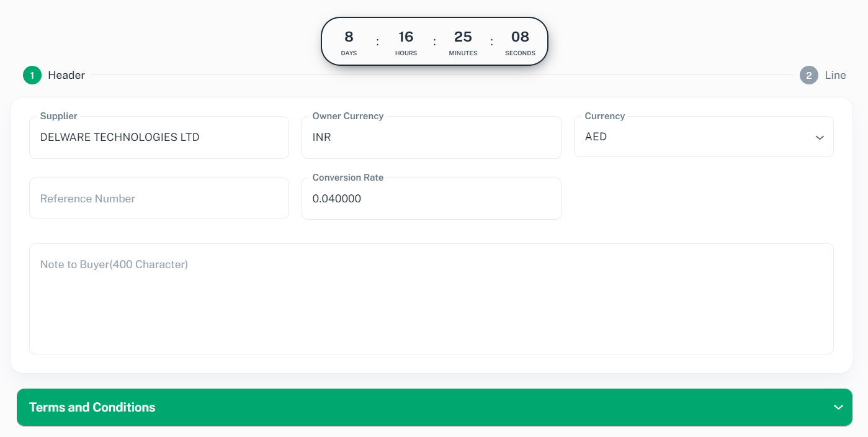
Task: Open the Currency dropdown showing AED
Action: 703,137
